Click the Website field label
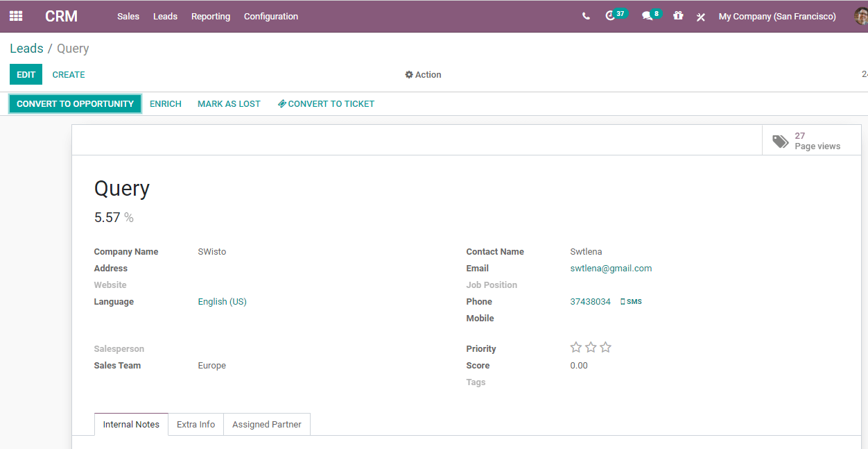Image resolution: width=868 pixels, height=449 pixels. point(110,285)
